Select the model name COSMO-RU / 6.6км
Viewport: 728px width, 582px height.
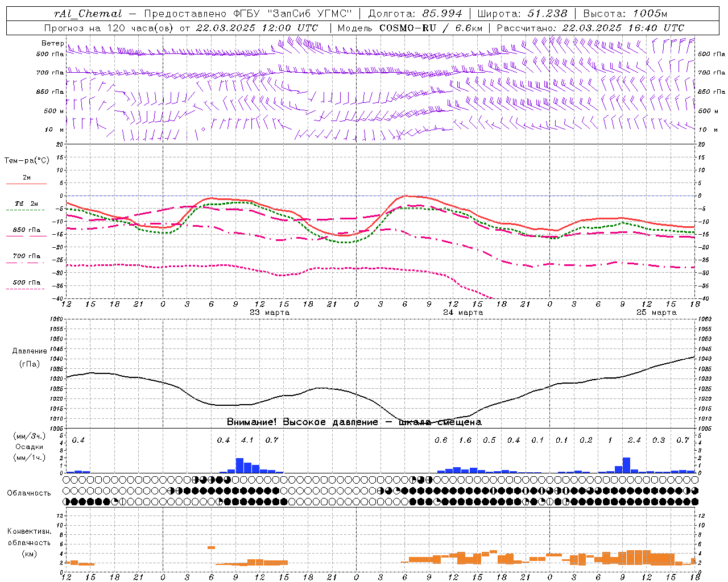[431, 28]
